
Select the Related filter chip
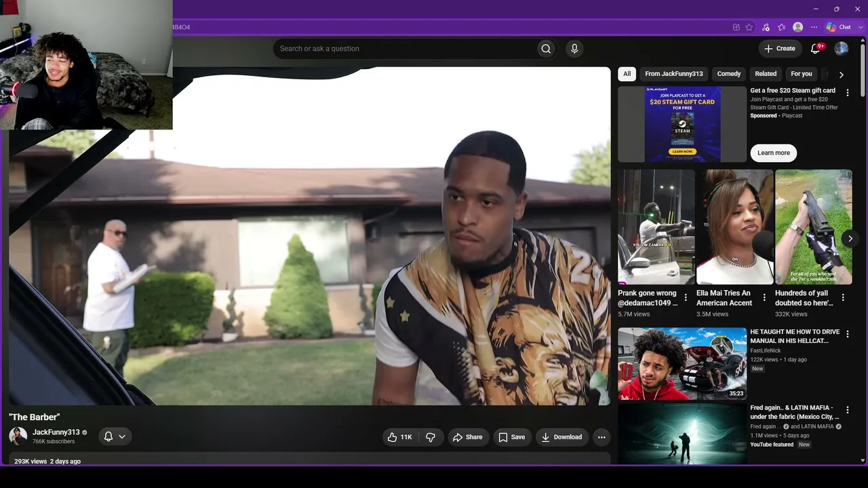tap(766, 74)
